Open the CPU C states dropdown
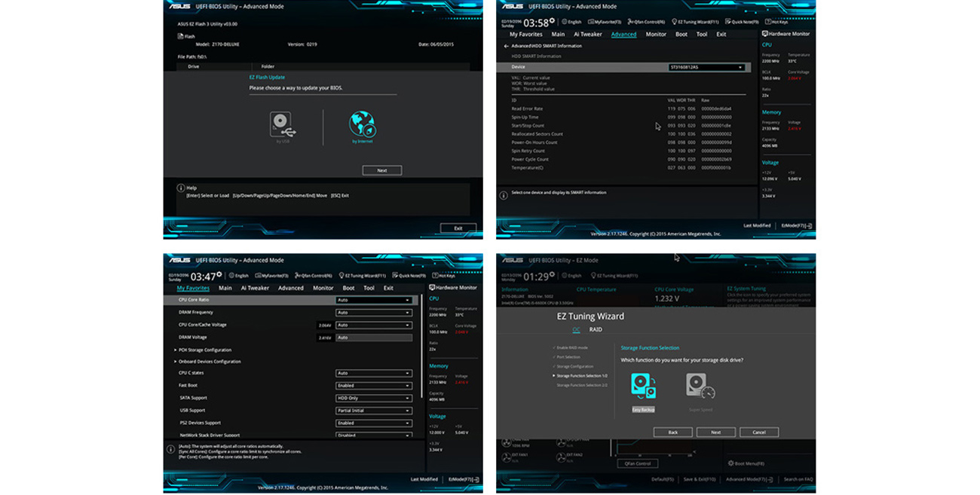 (374, 373)
